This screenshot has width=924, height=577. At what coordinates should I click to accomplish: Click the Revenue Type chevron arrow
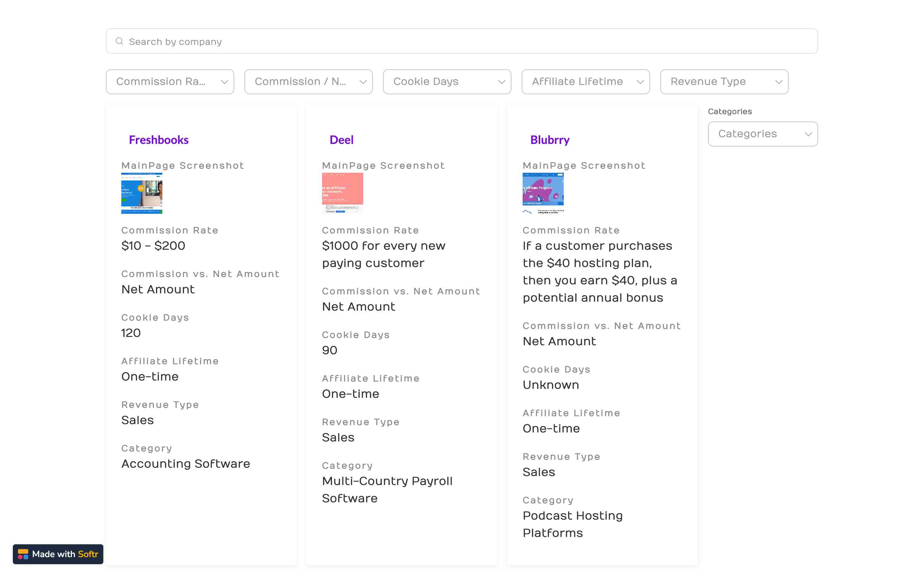[x=779, y=82]
